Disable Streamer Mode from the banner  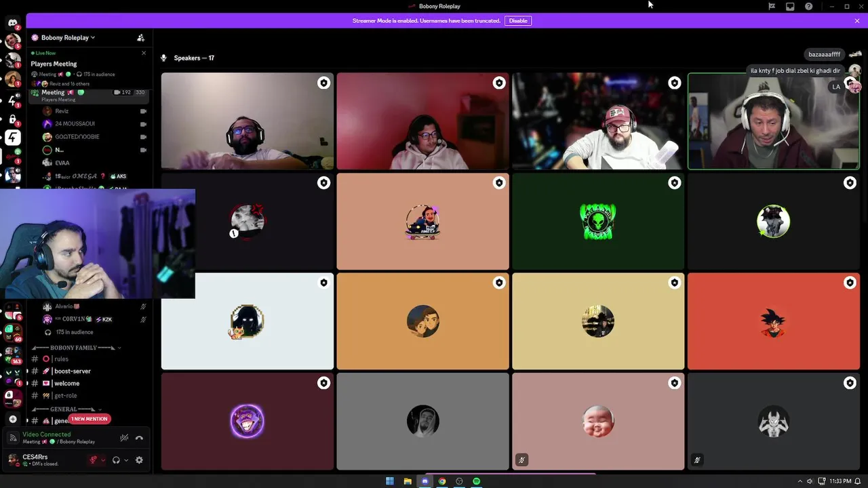point(518,21)
